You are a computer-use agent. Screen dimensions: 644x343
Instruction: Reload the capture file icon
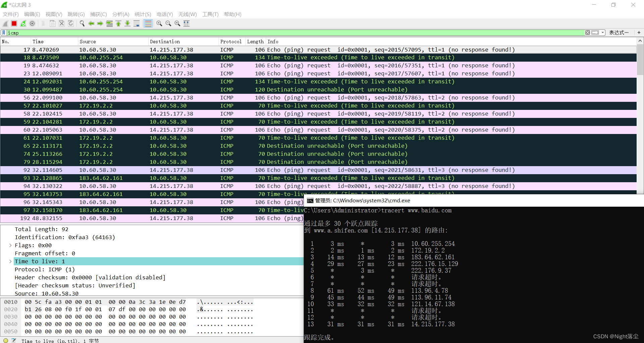pos(71,23)
